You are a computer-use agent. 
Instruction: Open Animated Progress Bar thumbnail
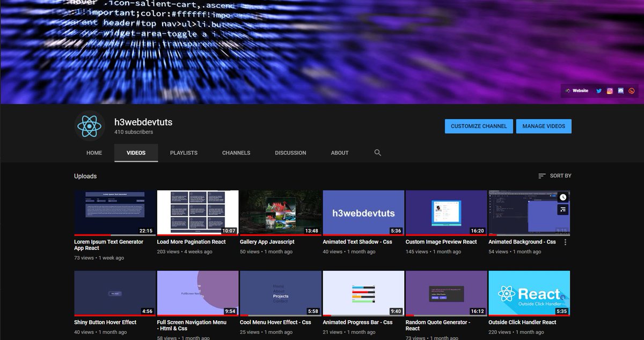coord(363,293)
